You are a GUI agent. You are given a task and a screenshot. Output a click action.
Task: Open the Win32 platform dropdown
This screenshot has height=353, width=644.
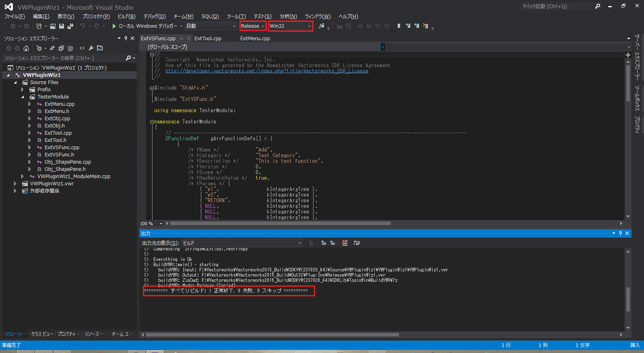tap(291, 26)
